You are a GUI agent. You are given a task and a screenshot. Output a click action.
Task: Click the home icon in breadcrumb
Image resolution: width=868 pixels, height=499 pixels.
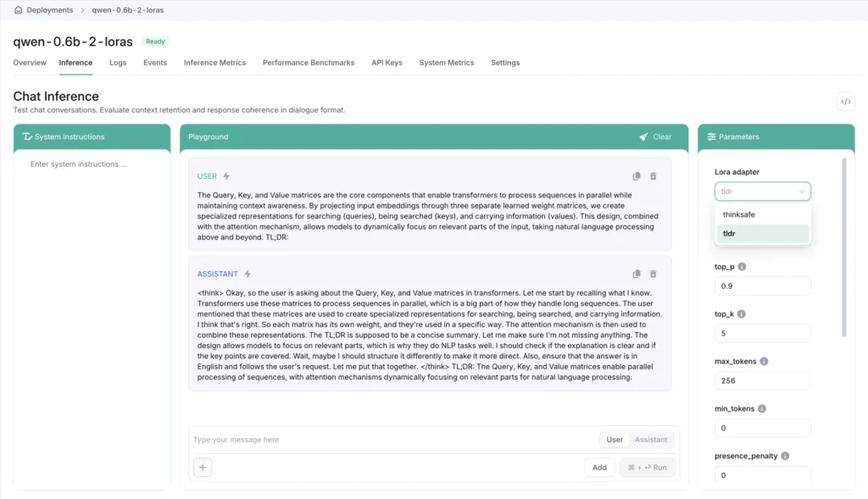(19, 10)
